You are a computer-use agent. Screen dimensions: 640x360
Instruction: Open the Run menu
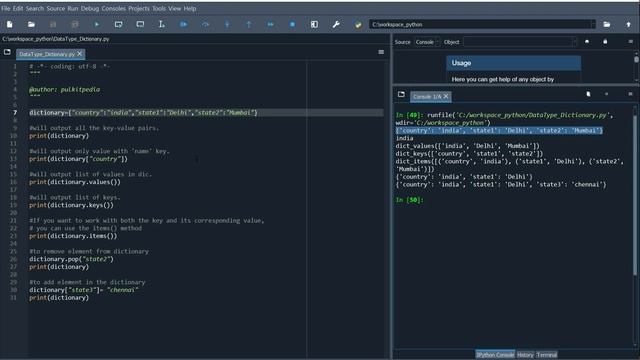click(73, 9)
